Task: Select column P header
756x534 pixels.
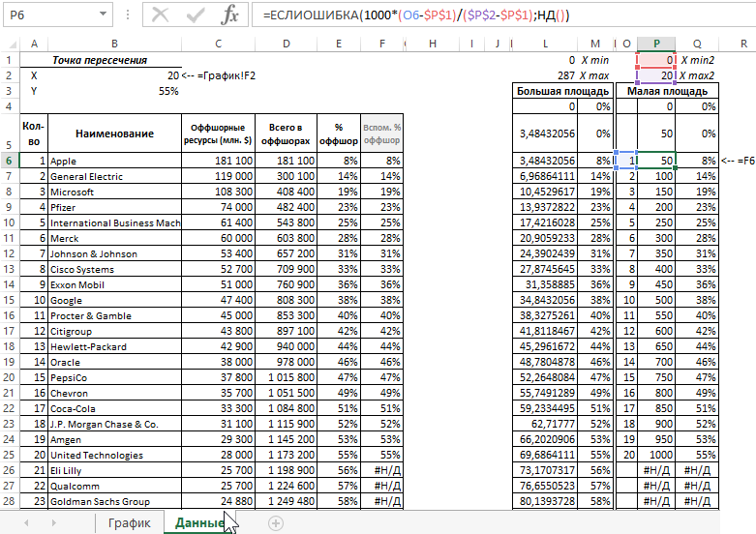Action: 658,44
